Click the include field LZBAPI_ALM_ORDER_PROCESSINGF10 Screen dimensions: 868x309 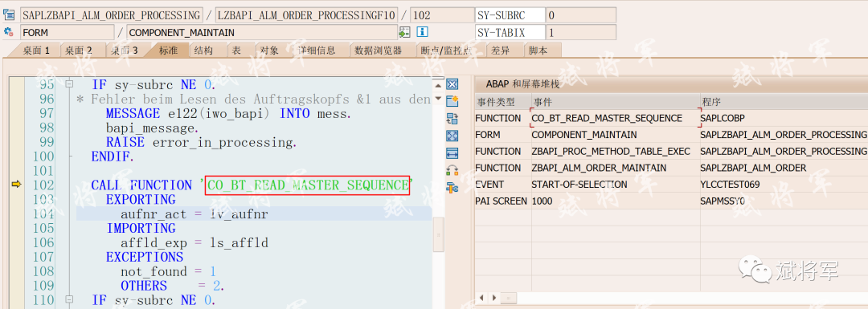point(306,15)
